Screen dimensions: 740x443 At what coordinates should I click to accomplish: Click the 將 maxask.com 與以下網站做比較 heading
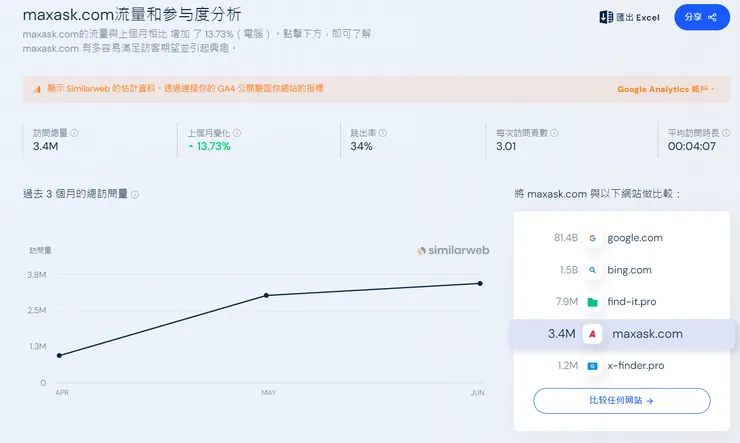tap(597, 194)
